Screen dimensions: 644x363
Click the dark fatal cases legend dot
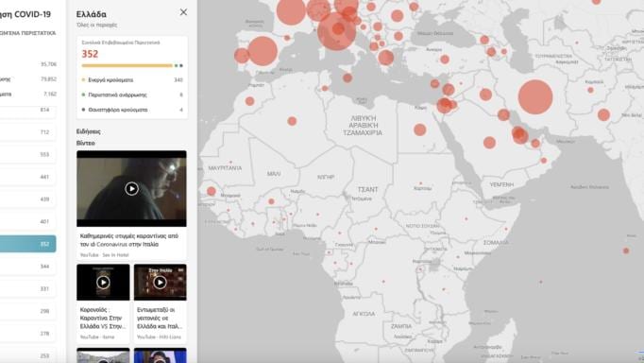click(x=84, y=110)
